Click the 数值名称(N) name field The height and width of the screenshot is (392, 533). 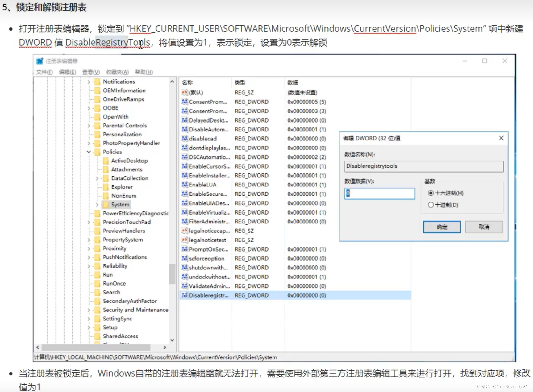tap(424, 166)
